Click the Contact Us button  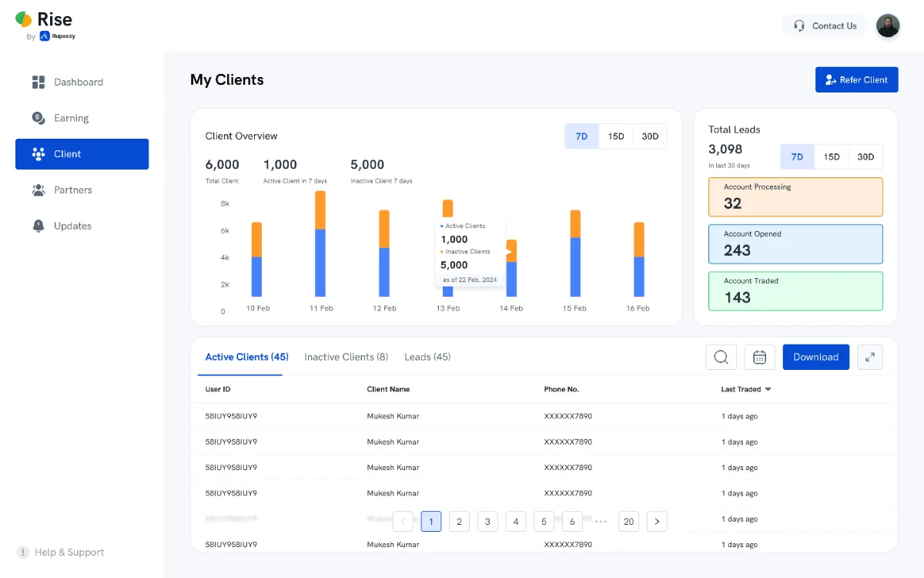pos(825,25)
